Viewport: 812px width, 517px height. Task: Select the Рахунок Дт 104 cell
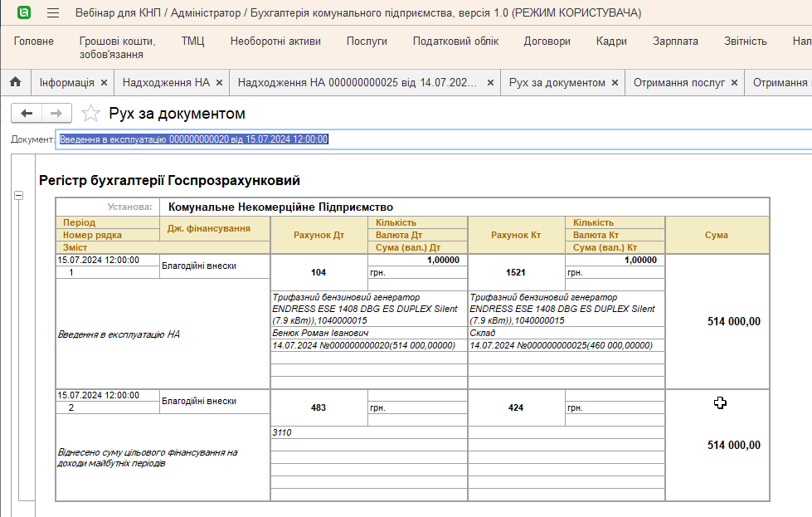point(318,272)
